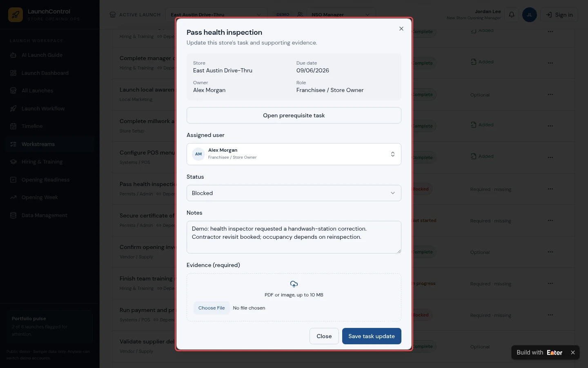The height and width of the screenshot is (368, 588).
Task: Click the All Launches store icon
Action: click(13, 91)
